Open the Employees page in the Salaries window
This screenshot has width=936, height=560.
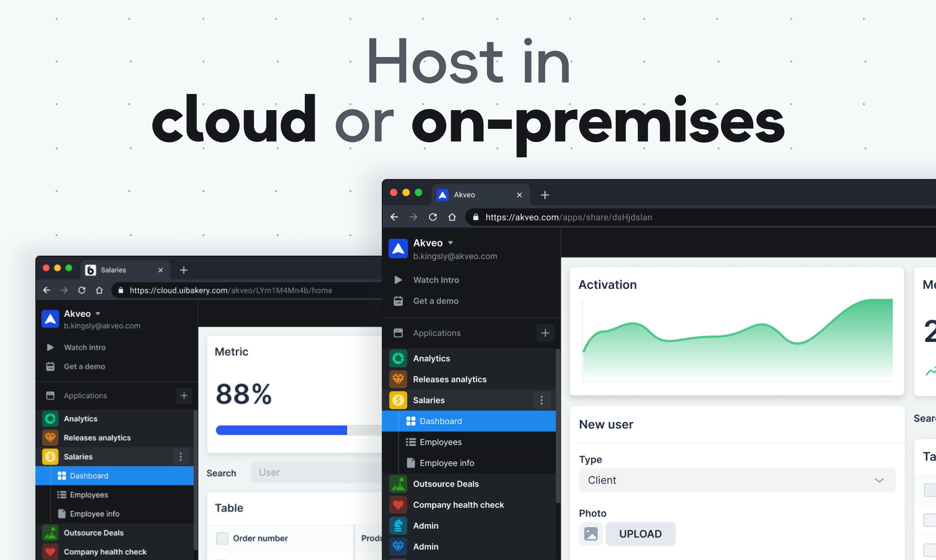click(114, 495)
